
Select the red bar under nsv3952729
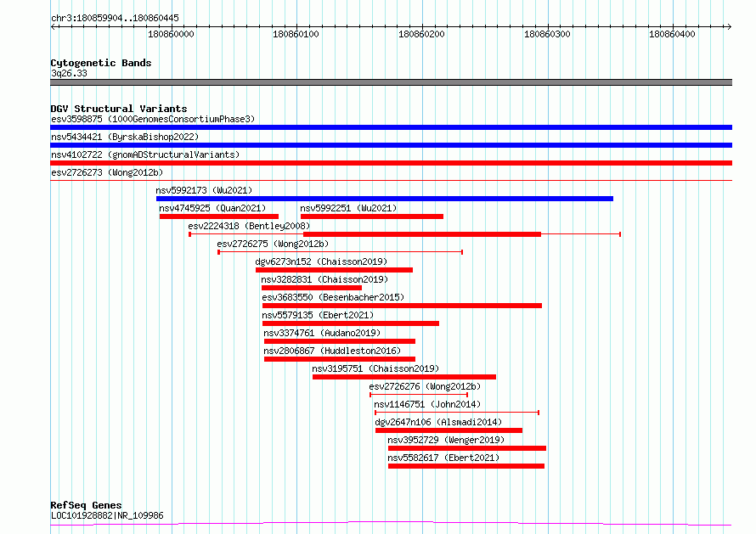click(x=467, y=448)
